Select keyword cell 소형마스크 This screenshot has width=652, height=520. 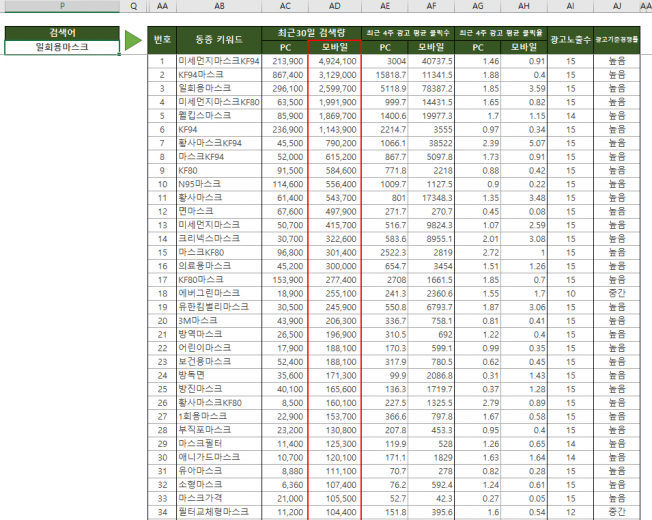click(x=219, y=485)
